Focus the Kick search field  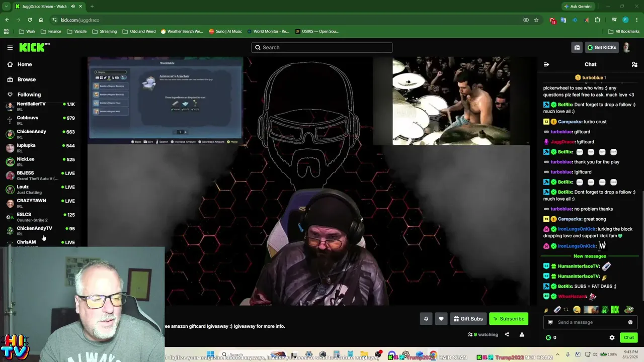tap(322, 47)
